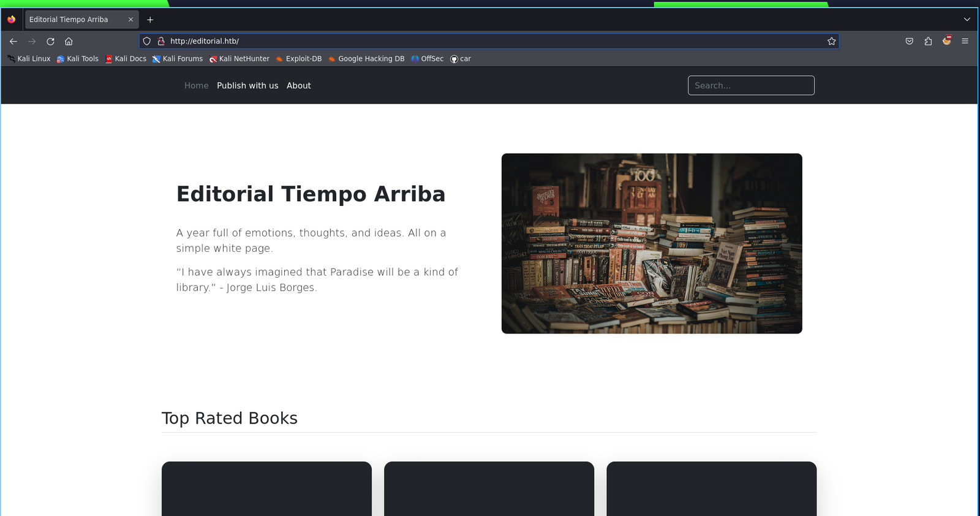The width and height of the screenshot is (980, 516).
Task: Bookmark this page with the star icon
Action: pos(831,41)
